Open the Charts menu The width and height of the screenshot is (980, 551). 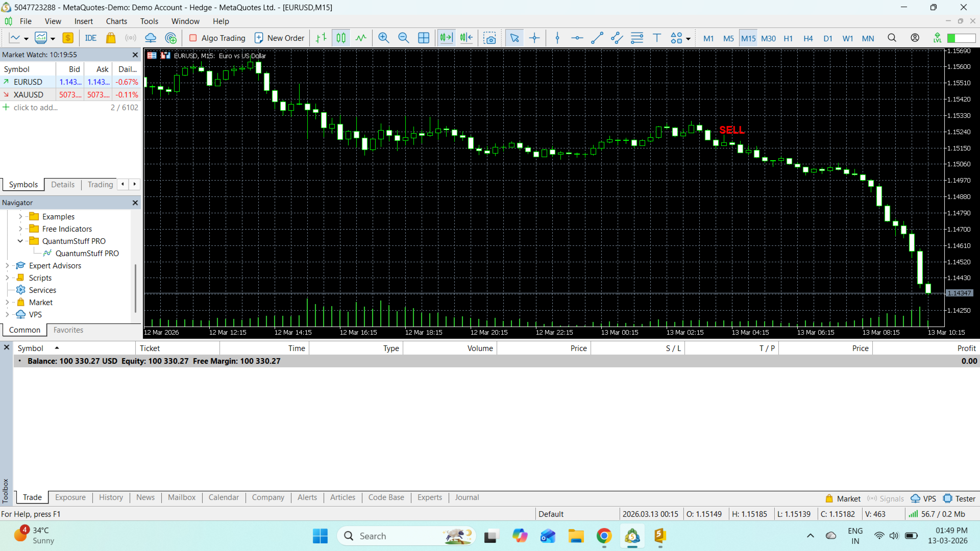click(x=116, y=21)
